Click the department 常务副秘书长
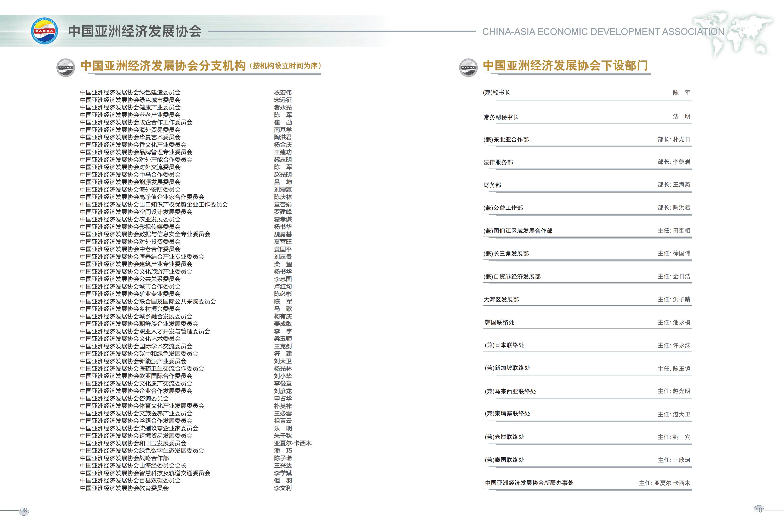Screen dimensions: 784x532 click(x=501, y=117)
